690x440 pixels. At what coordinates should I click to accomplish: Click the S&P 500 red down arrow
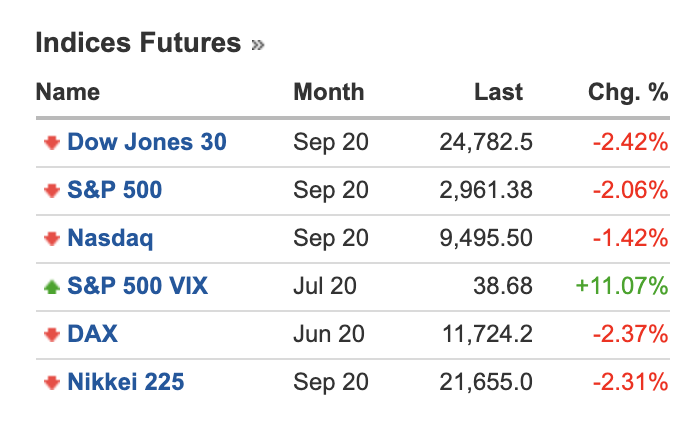pos(52,191)
